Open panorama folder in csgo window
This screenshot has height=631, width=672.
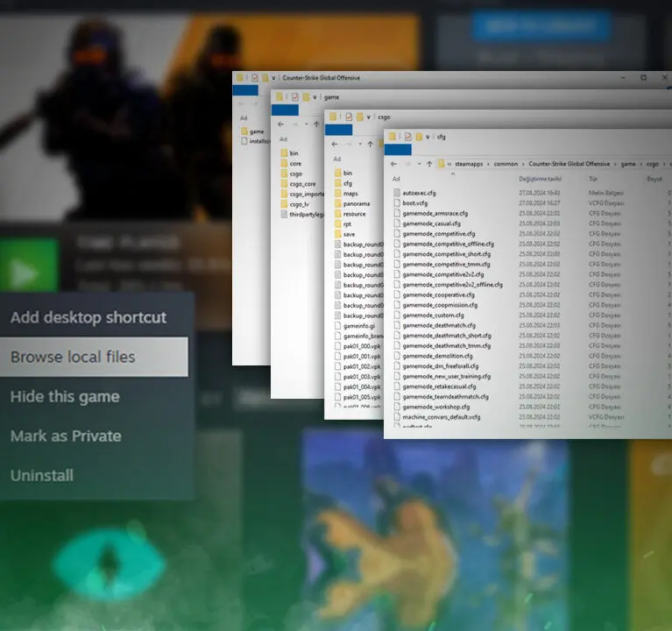pyautogui.click(x=352, y=204)
